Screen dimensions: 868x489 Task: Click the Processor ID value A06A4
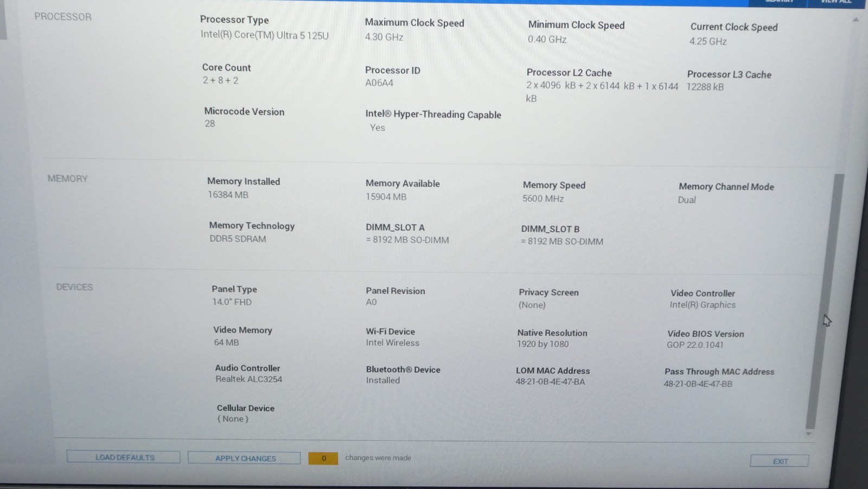pyautogui.click(x=379, y=83)
